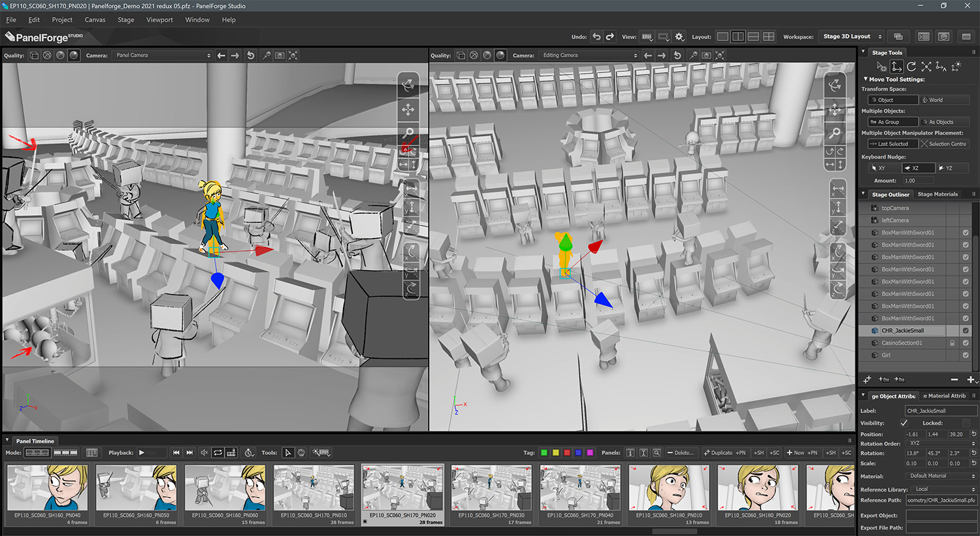
Task: Click the minus remove icon in Stage Outliner
Action: click(955, 379)
